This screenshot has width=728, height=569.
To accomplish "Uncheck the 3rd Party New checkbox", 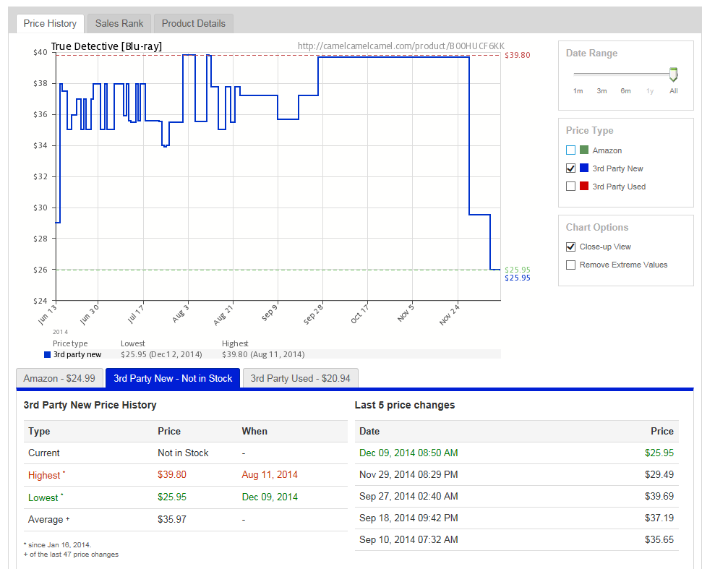I will (571, 168).
